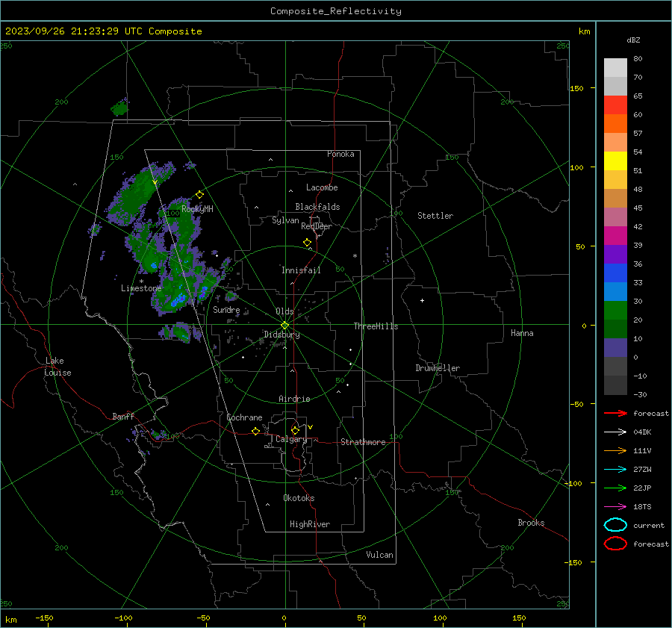Click the km unit label at top right

(584, 31)
